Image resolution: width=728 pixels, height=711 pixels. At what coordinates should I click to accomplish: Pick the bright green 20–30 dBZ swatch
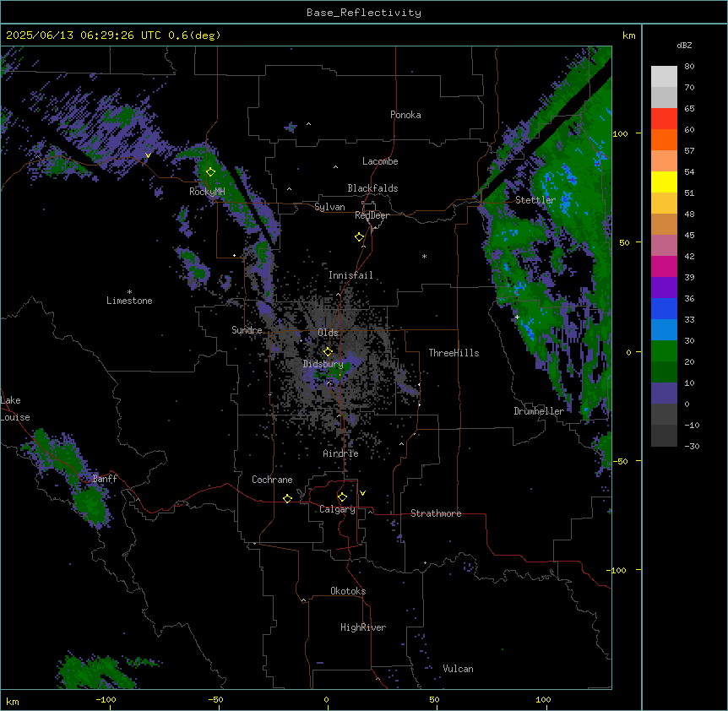click(x=664, y=351)
